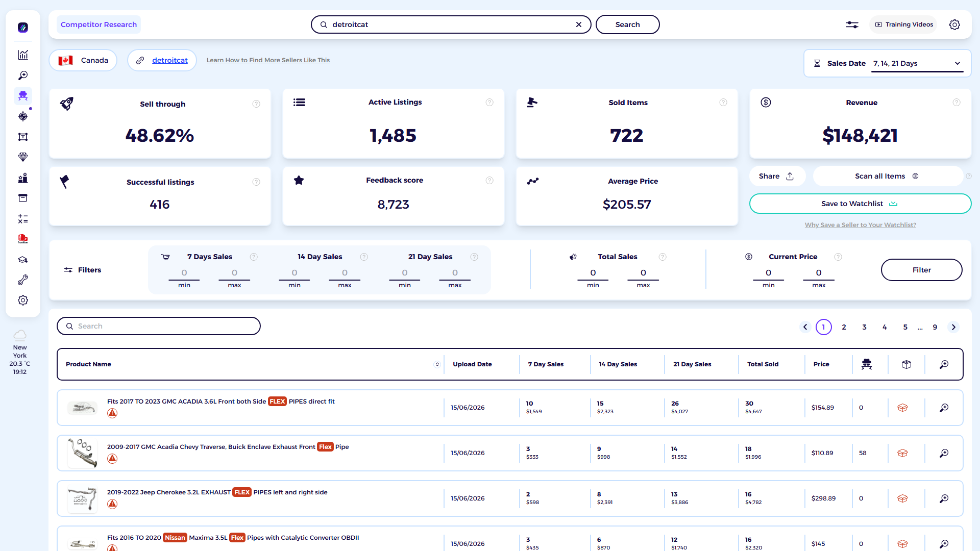Click magnifier icon for GMC ACADIA 3.6L row
The image size is (980, 551).
click(944, 408)
